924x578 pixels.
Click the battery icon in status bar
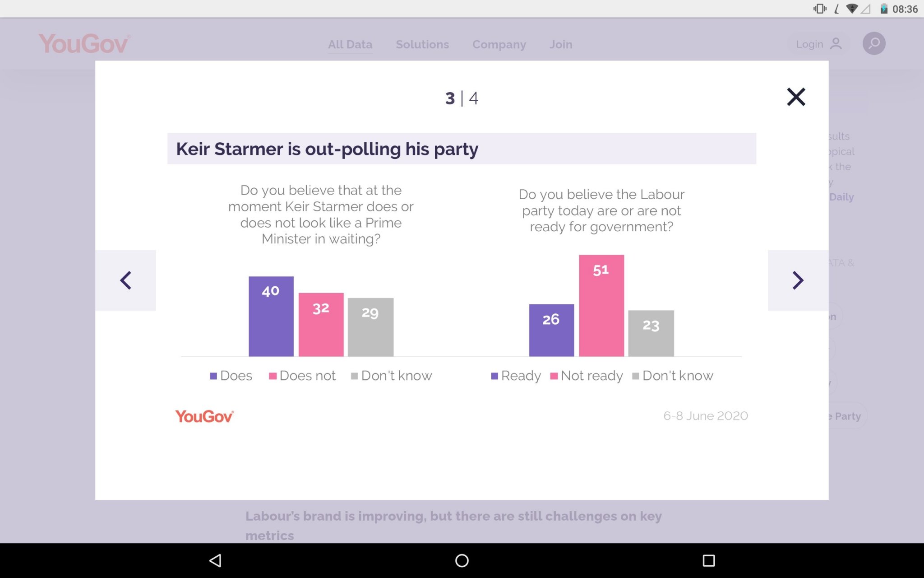(883, 9)
